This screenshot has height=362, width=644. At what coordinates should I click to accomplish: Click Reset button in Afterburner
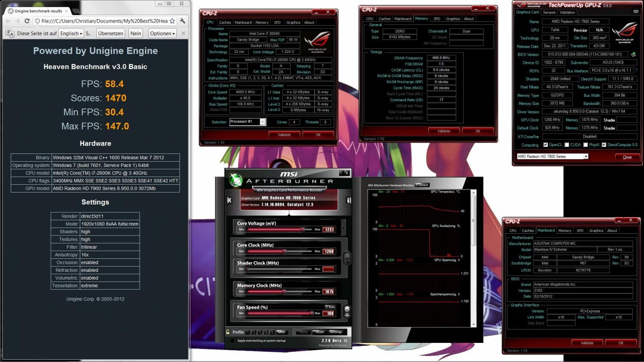point(320,332)
